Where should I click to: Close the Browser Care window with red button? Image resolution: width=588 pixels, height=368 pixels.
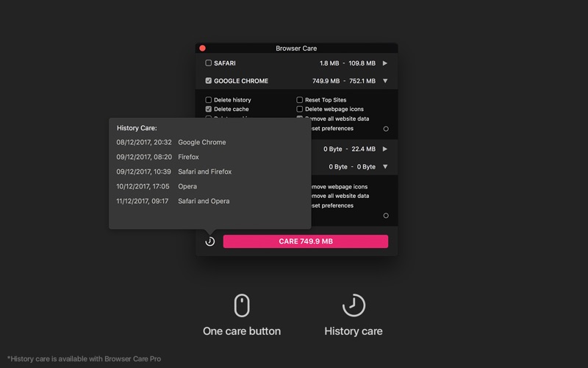(x=203, y=48)
